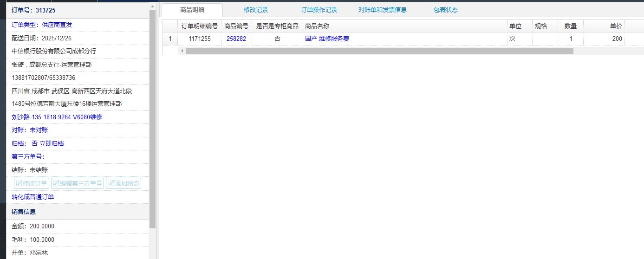Open the 订单操作记录 tab
The image size is (644, 259).
(x=319, y=10)
